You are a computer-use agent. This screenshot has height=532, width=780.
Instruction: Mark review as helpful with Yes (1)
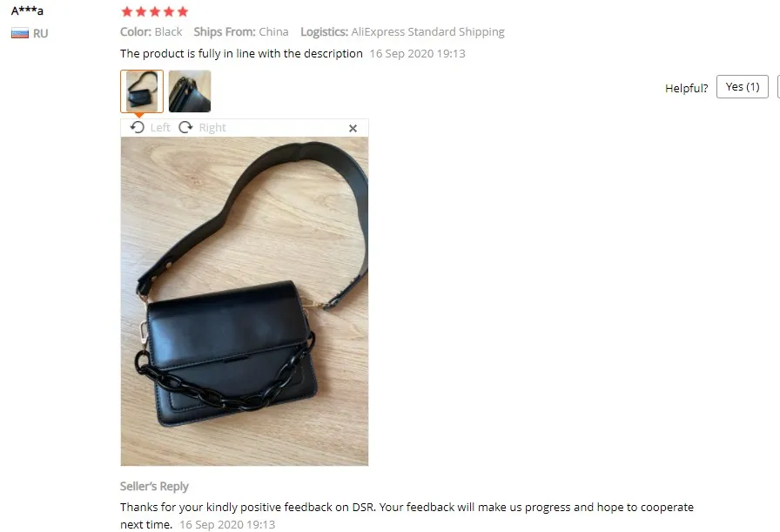pyautogui.click(x=743, y=87)
